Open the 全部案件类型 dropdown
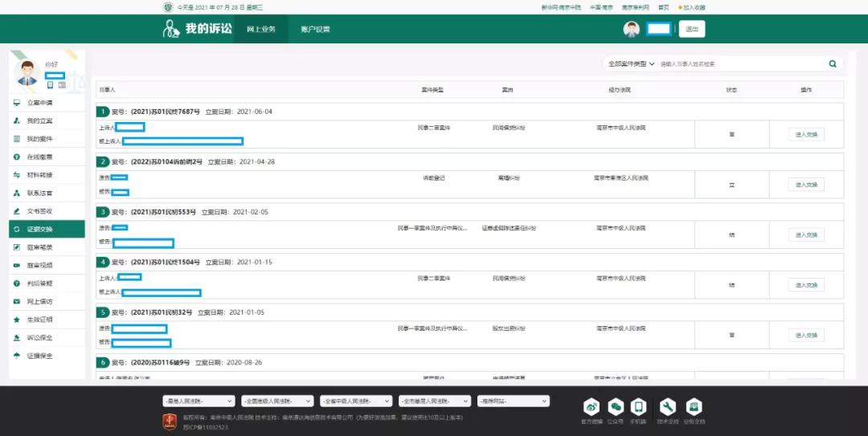This screenshot has height=436, width=868. [x=631, y=63]
